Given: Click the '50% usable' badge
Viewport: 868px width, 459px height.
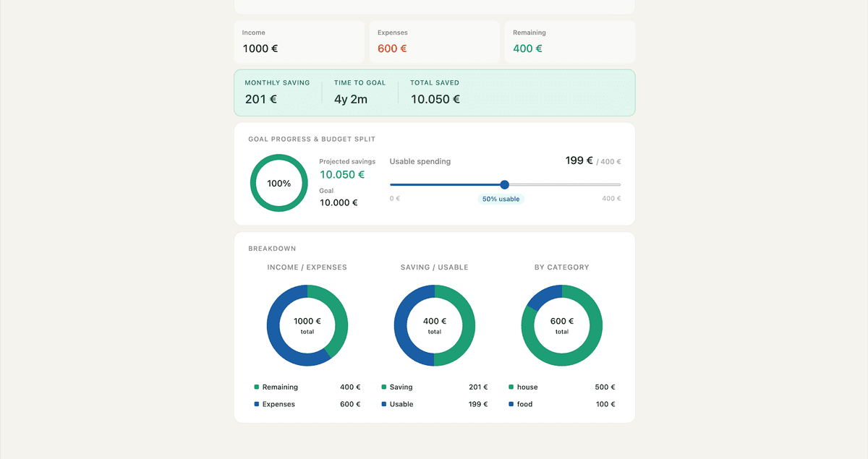Looking at the screenshot, I should 501,199.
